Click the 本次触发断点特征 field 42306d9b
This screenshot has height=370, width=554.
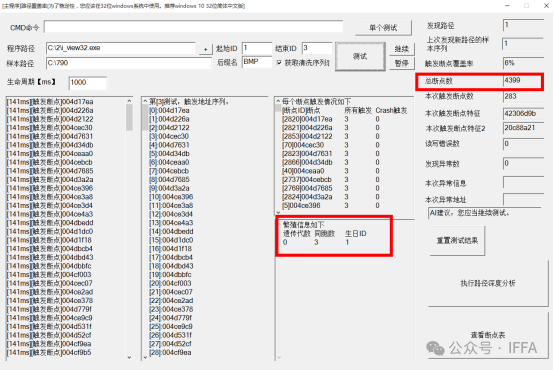coord(523,113)
